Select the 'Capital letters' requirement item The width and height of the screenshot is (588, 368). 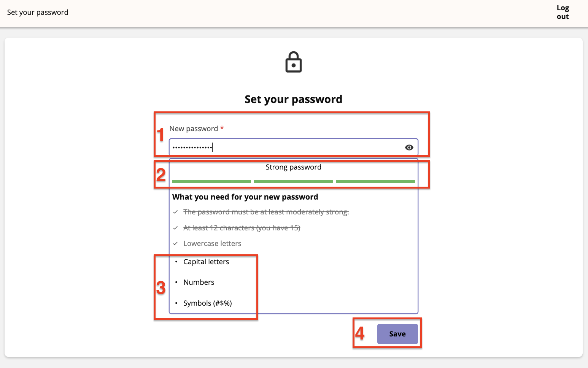[x=206, y=262]
